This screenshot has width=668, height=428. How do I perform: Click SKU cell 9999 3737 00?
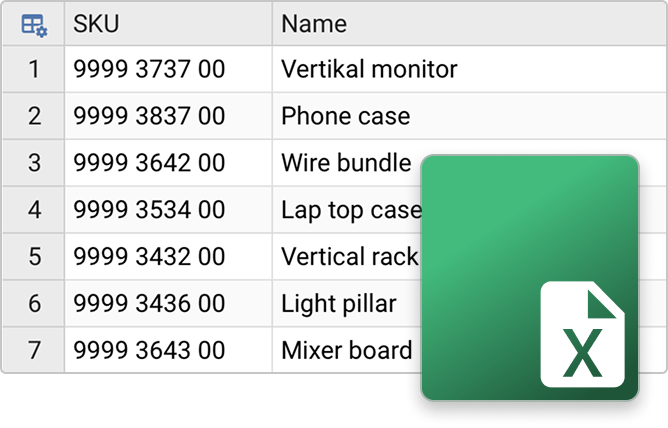point(168,69)
